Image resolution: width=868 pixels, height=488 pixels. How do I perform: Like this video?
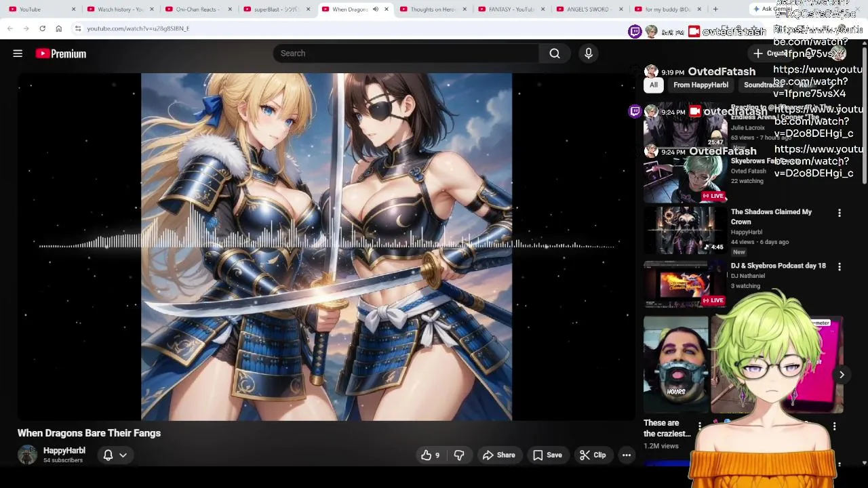430,455
